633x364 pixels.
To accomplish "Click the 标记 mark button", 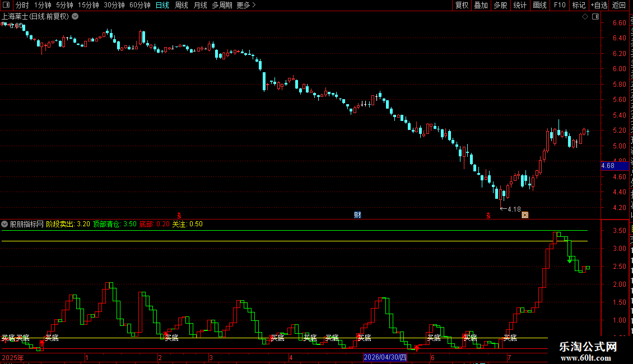I will coord(579,5).
